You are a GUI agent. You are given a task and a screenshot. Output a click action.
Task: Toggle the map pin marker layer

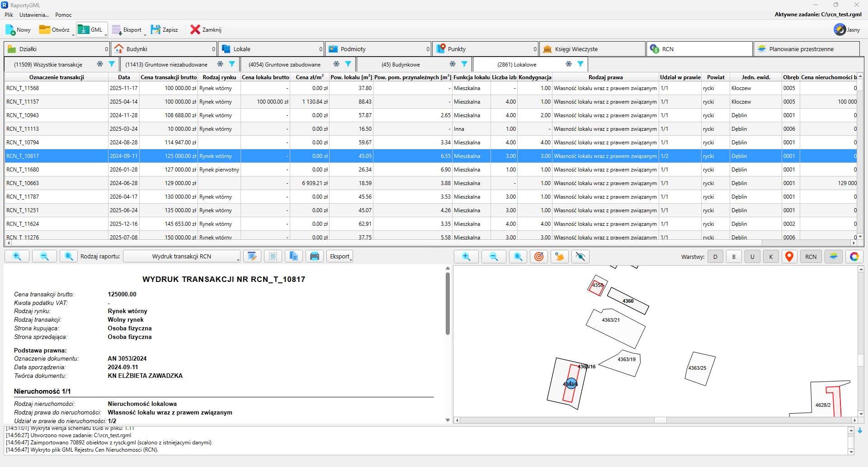[789, 257]
